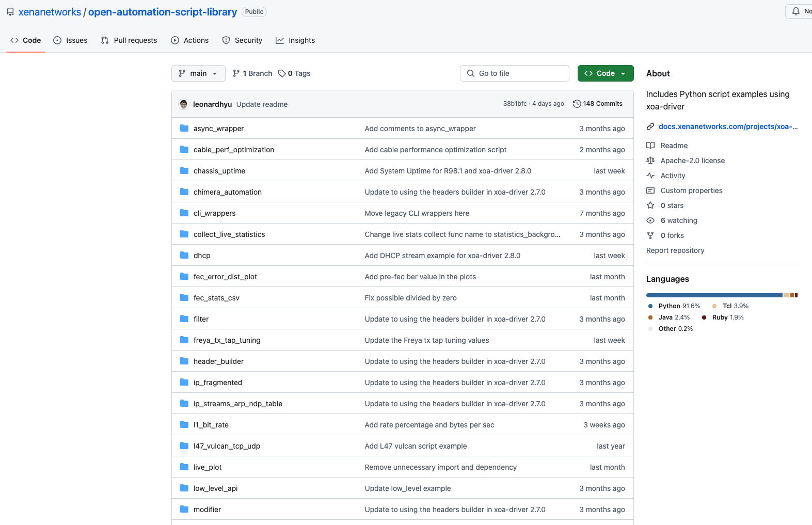Screen dimensions: 812x525
Task: Open commit 'Add L47 vulcan script example'
Action: point(416,446)
